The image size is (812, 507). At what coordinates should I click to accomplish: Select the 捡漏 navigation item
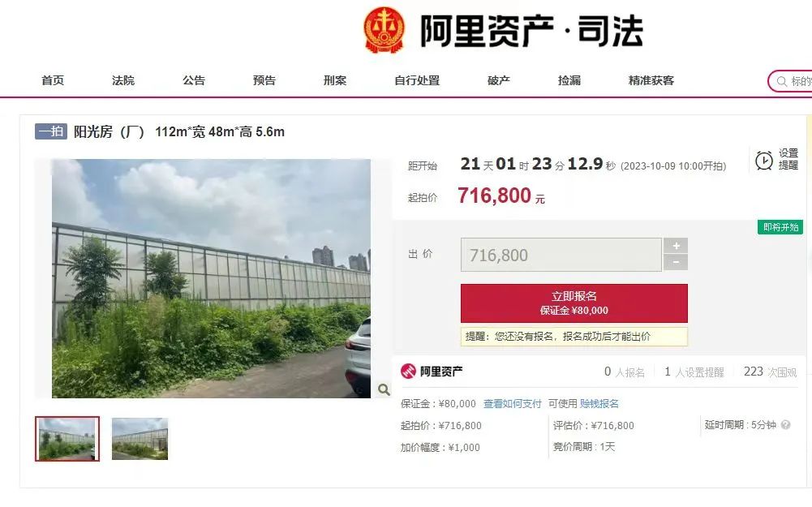point(569,80)
